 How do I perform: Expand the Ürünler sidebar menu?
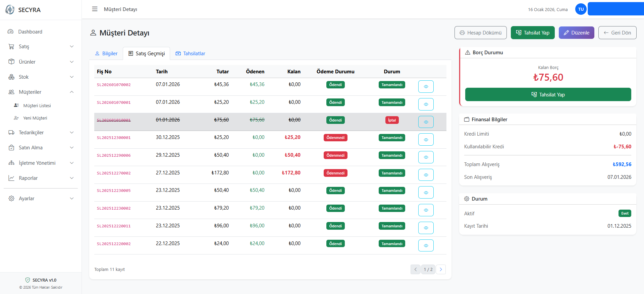pos(41,62)
